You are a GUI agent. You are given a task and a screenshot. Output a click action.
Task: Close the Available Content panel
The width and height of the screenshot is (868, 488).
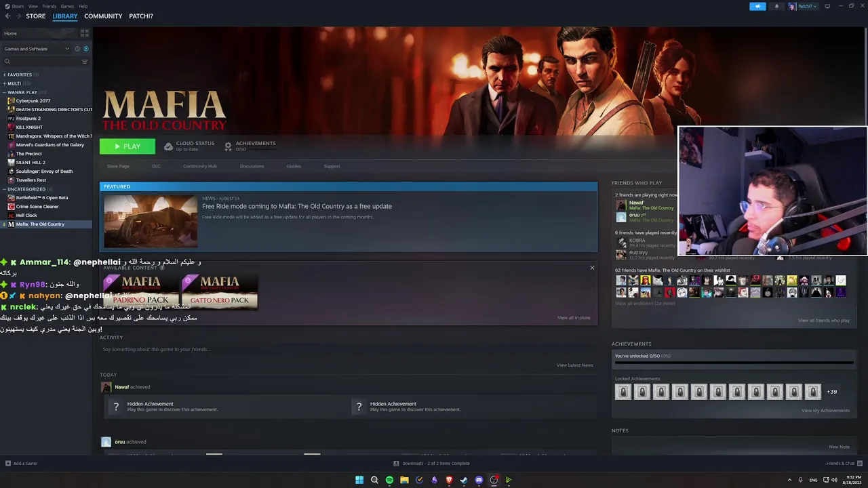pyautogui.click(x=592, y=268)
